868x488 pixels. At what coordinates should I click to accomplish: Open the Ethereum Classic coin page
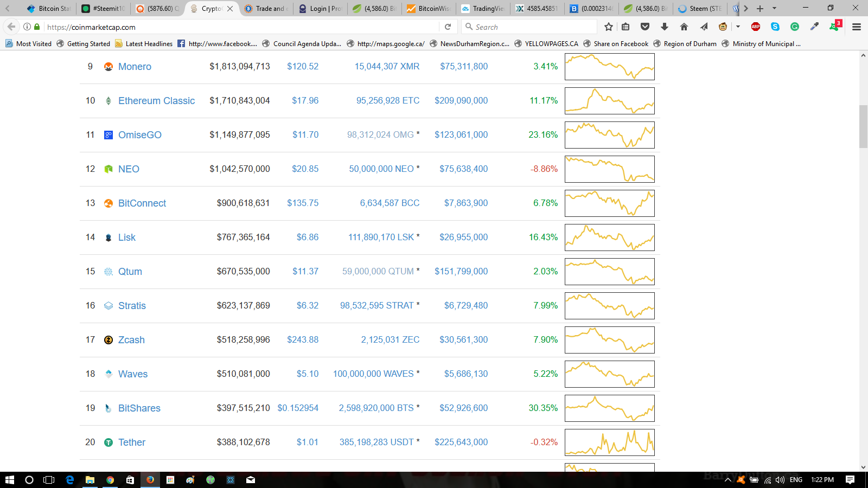pos(156,101)
